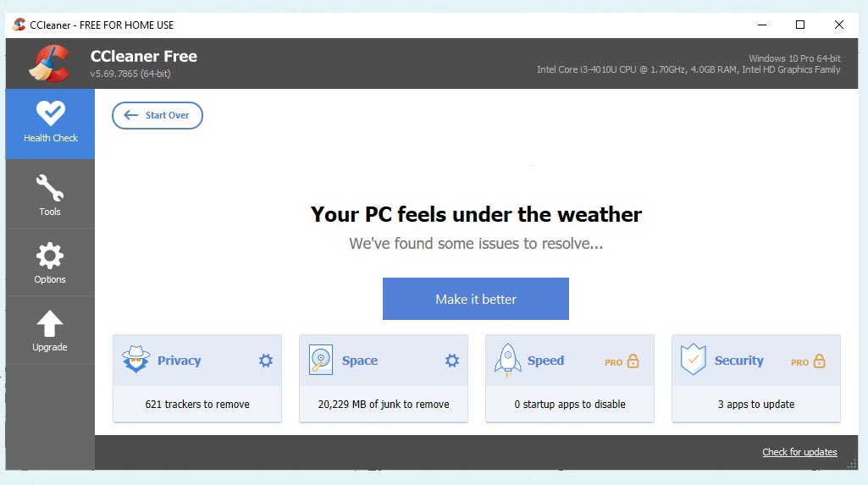Click the Security card title

point(738,361)
